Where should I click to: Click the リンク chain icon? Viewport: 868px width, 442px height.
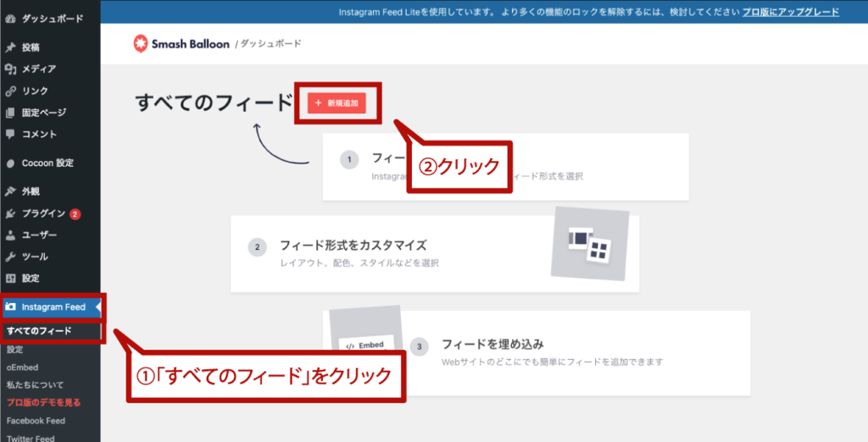click(x=10, y=91)
